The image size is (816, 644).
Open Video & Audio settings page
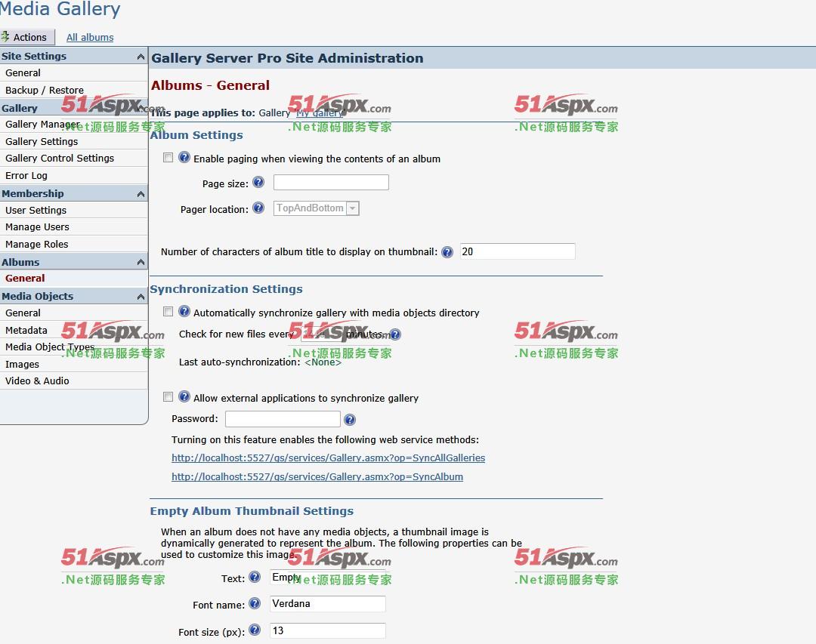74,381
